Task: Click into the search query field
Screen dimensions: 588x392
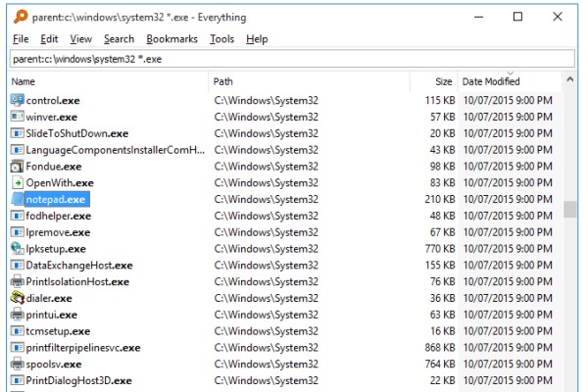Action: click(292, 59)
